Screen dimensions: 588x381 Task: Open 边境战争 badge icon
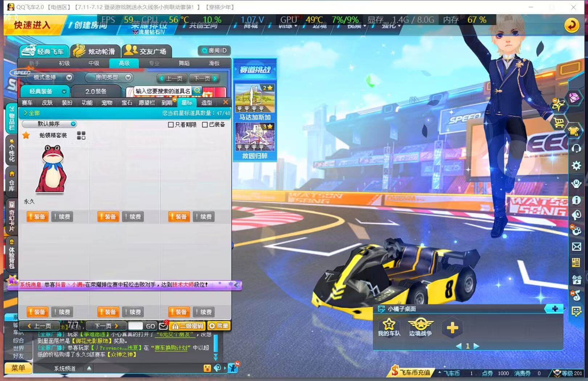click(x=420, y=327)
